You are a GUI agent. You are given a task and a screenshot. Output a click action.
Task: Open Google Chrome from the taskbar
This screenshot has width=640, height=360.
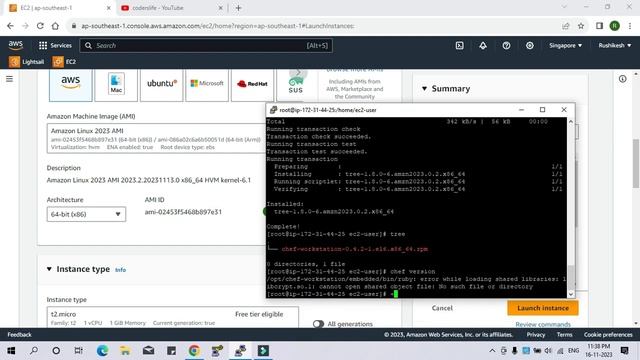pos(194,351)
